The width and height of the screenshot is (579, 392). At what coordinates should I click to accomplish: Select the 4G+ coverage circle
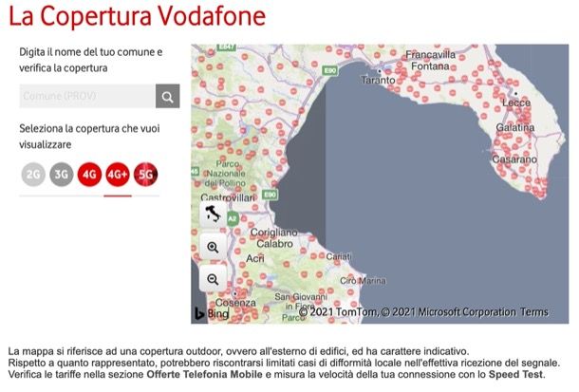click(x=118, y=175)
